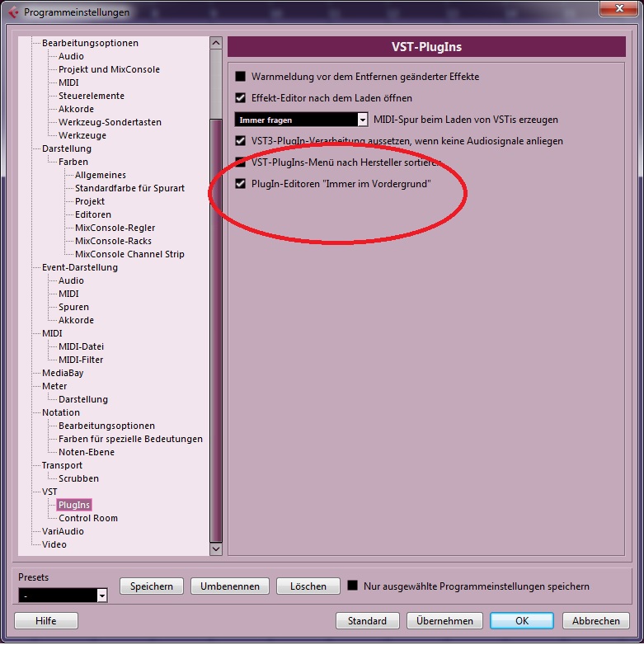Select Bearbeitungsoptionen at top of tree

[x=90, y=43]
